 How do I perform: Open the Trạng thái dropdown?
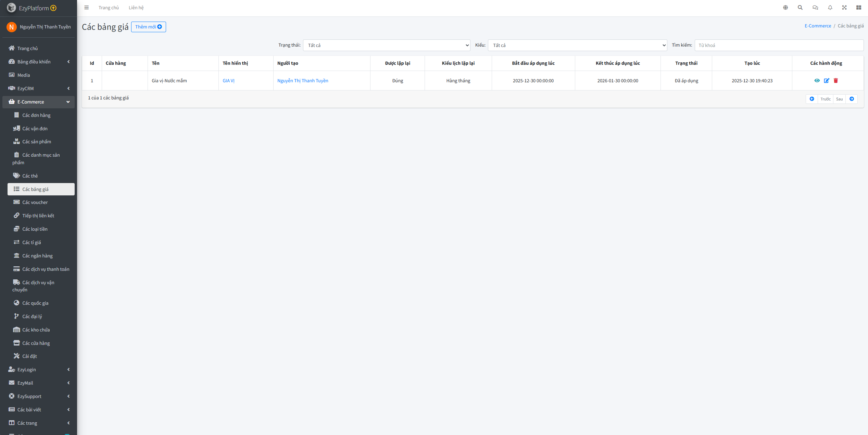point(386,45)
